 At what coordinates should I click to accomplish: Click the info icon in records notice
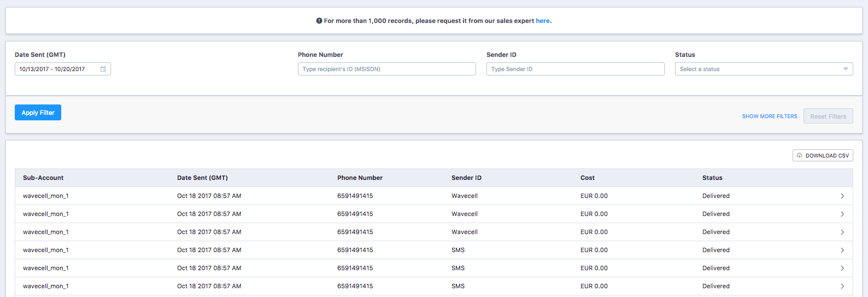319,21
